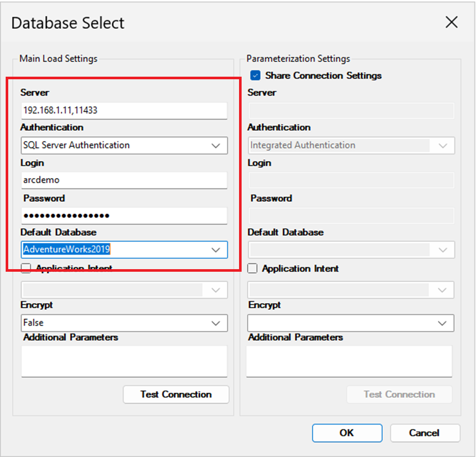Open the empty Encrypt dropdown in Parameterization Settings
The image size is (476, 457).
click(351, 323)
